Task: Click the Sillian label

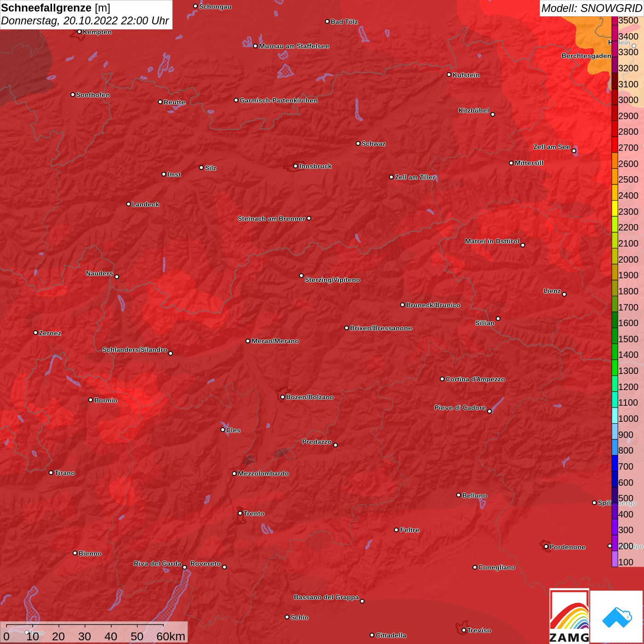Action: point(485,323)
